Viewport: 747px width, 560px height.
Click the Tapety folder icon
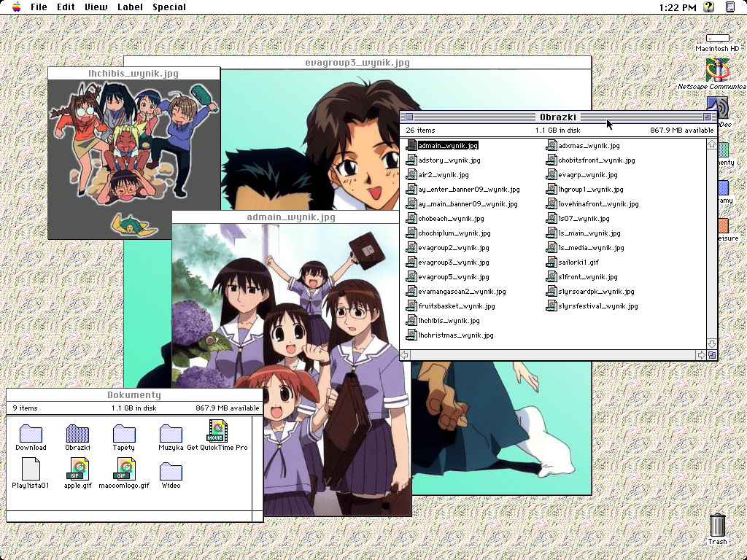click(124, 433)
